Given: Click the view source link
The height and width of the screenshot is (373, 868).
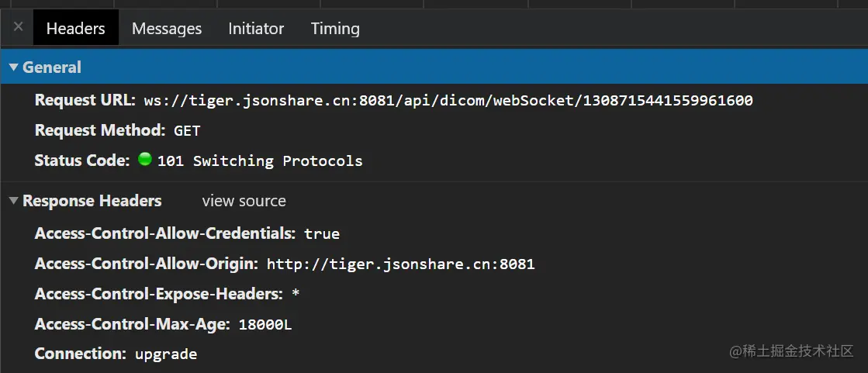Looking at the screenshot, I should point(244,201).
